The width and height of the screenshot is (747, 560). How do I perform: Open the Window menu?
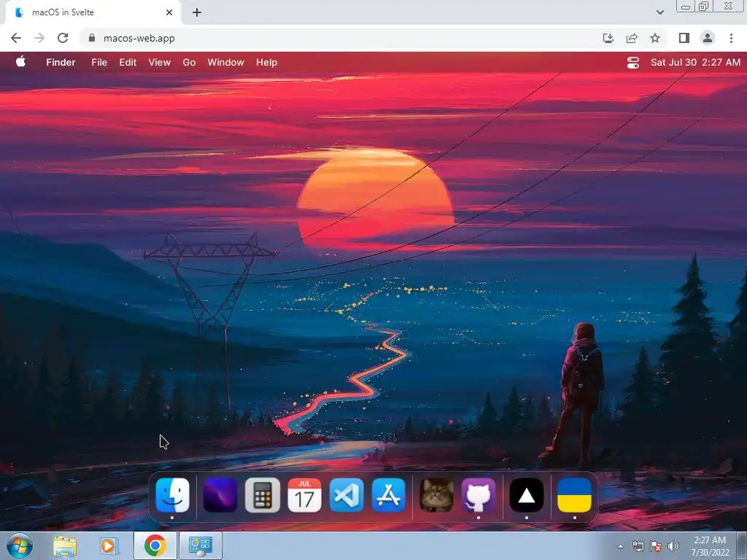(x=226, y=63)
